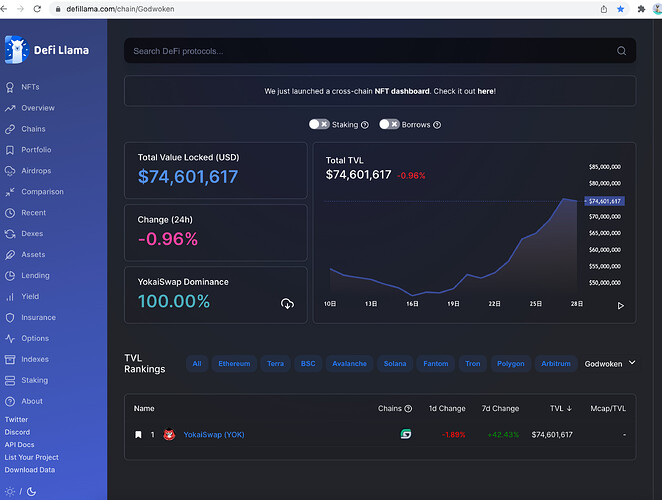Select the All chain filter

coord(197,364)
